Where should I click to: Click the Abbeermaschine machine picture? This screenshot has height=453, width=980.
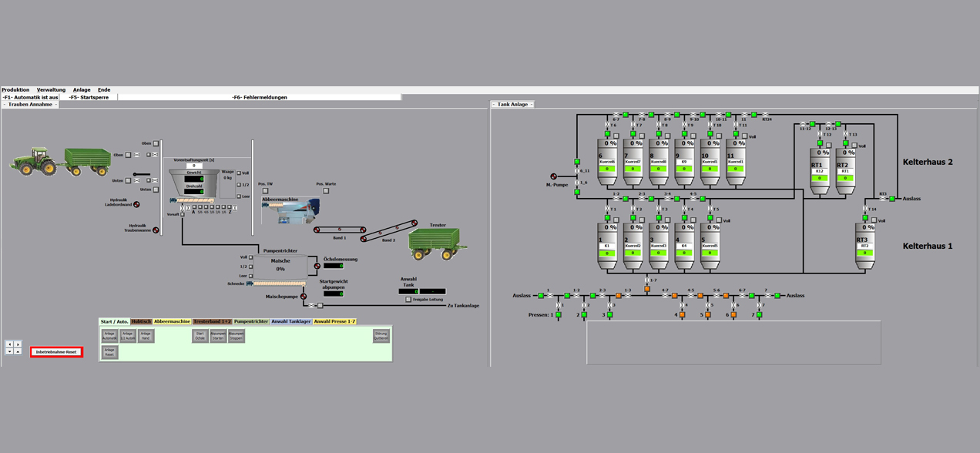point(290,213)
